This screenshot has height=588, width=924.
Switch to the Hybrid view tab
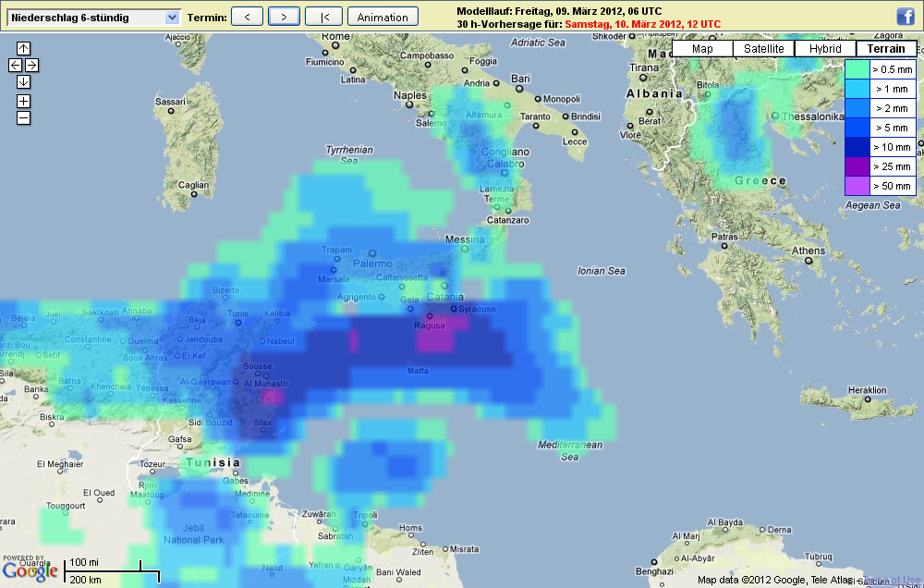click(825, 49)
